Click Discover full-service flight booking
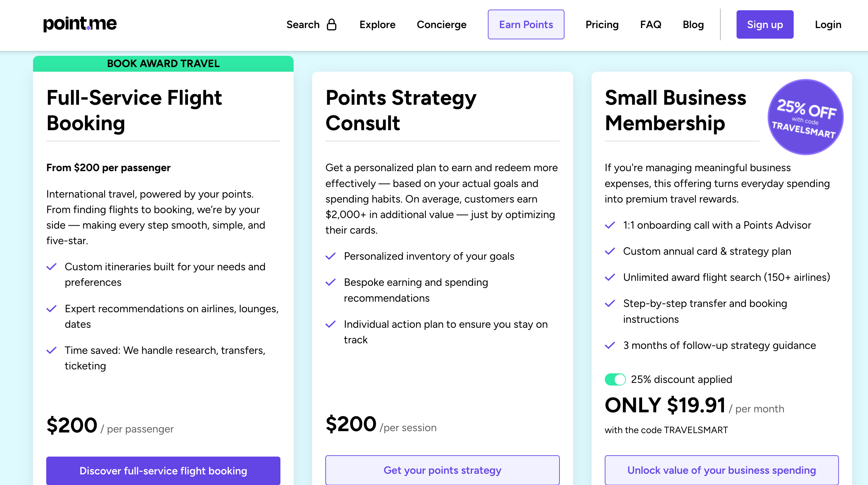Image resolution: width=868 pixels, height=485 pixels. point(163,470)
